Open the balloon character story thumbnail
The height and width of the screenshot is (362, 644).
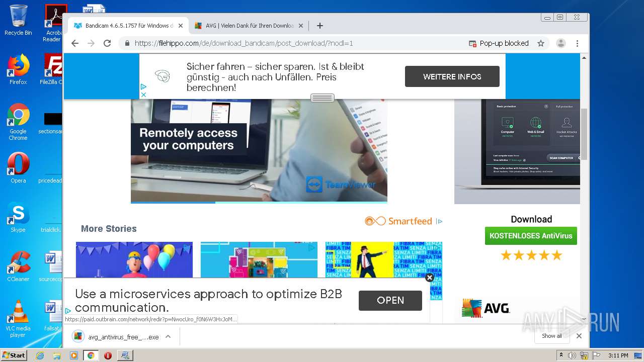click(x=134, y=260)
